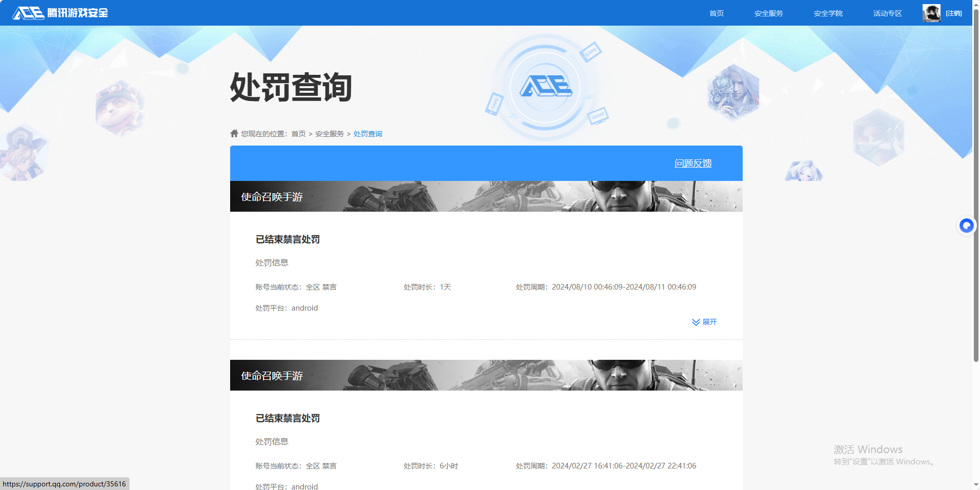Viewport: 980px width, 490px height.
Task: Open the 安全服务 navigation item
Action: tap(768, 13)
